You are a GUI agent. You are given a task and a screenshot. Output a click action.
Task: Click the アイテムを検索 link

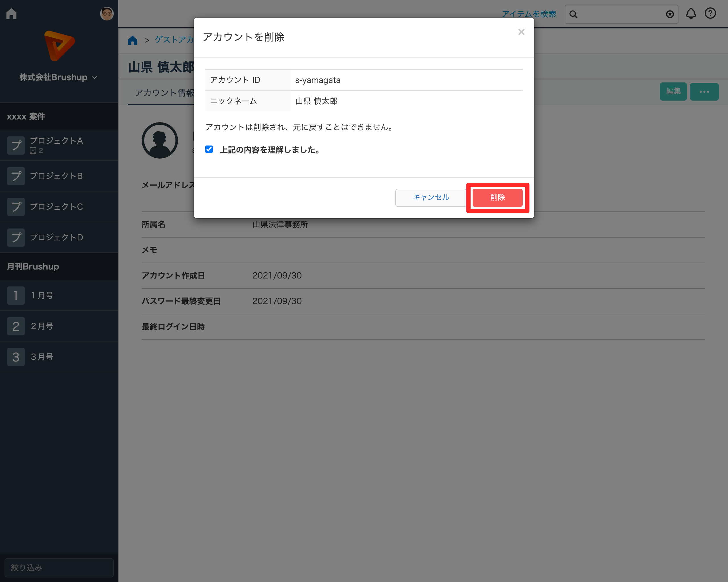tap(528, 14)
